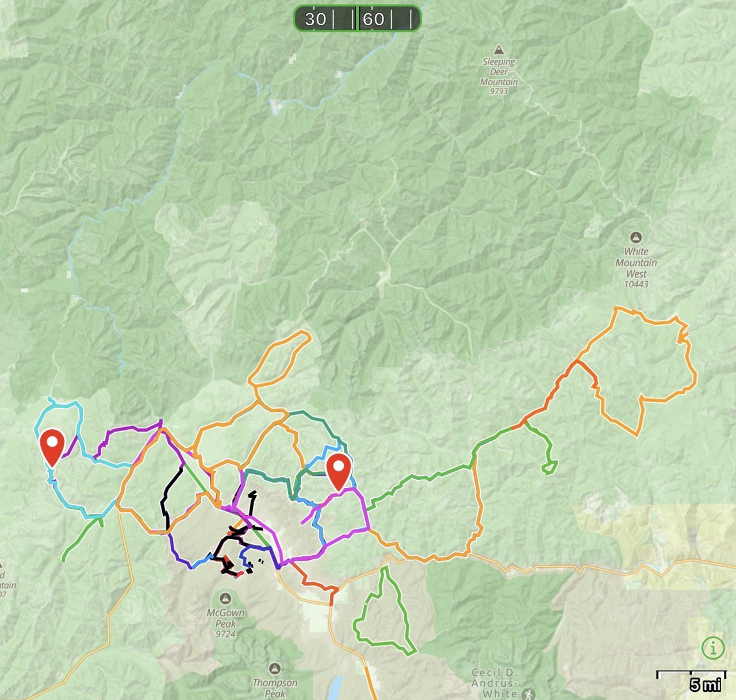Select the red pin on the cyan loop
736x700 pixels.
(x=52, y=448)
